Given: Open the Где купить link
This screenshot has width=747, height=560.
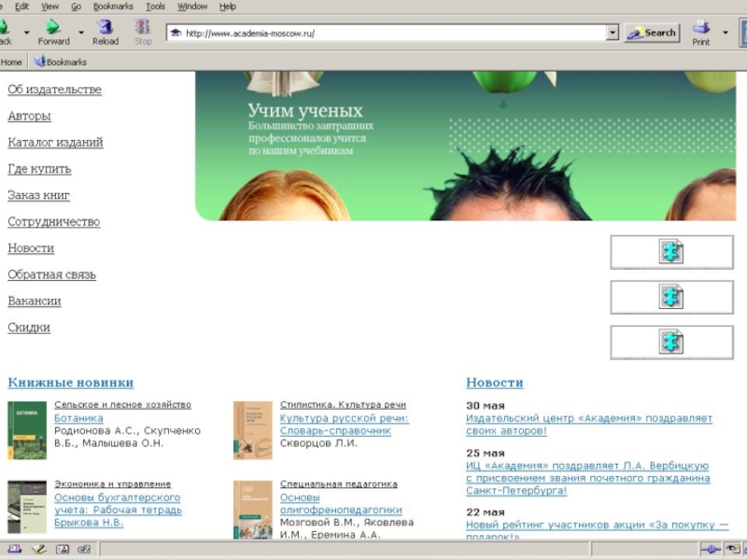Looking at the screenshot, I should pos(39,169).
